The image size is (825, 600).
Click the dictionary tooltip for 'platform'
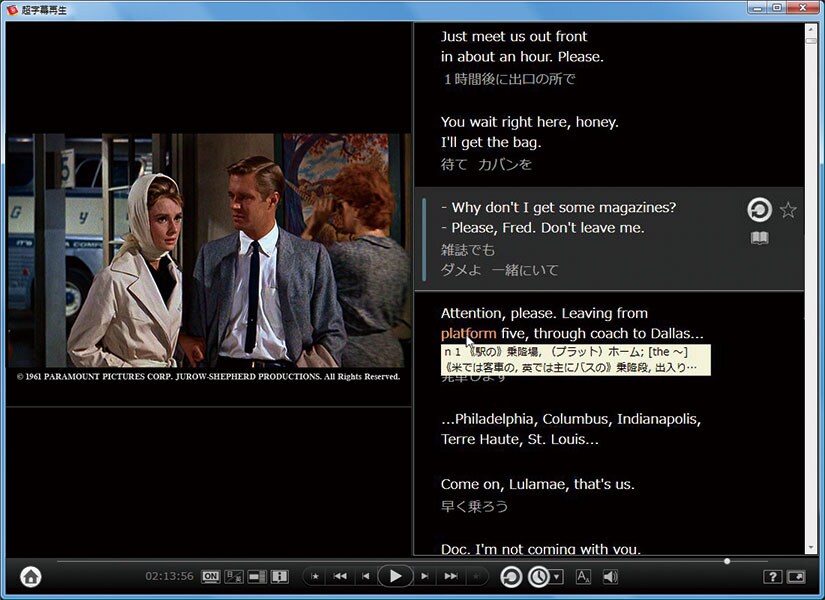tap(576, 360)
